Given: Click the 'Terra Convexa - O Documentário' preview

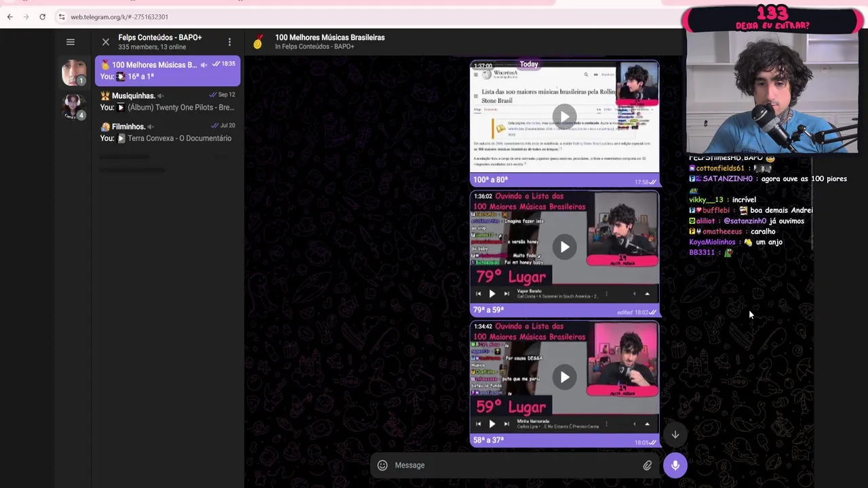Looking at the screenshot, I should point(180,138).
